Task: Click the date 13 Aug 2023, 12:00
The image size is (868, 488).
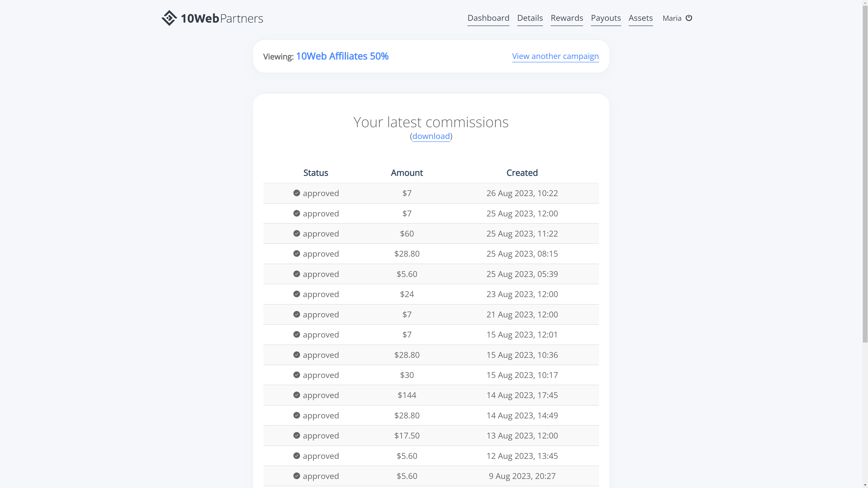Action: pyautogui.click(x=522, y=435)
